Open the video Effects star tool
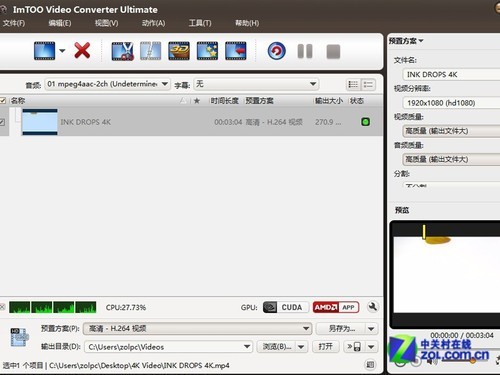Viewport: 500px width, 375px height. (207, 51)
